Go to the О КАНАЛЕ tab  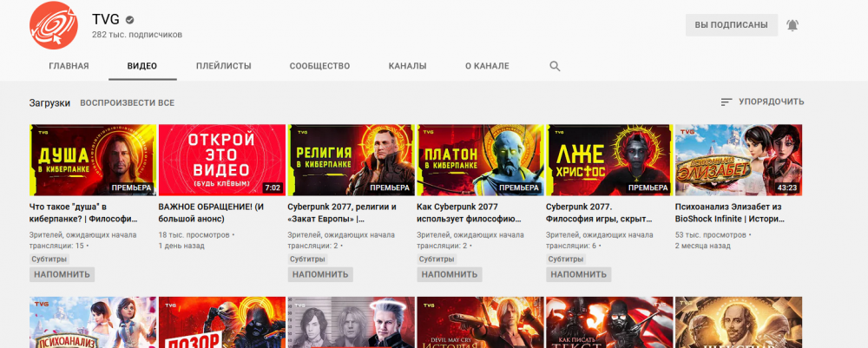tap(487, 66)
